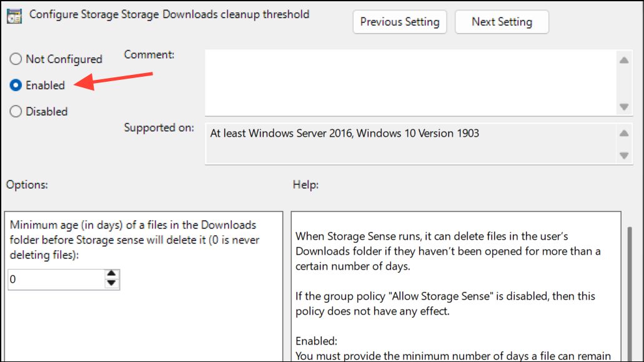Click the policy setting icon beside the title
Image resolution: width=644 pixels, height=362 pixels.
click(12, 16)
